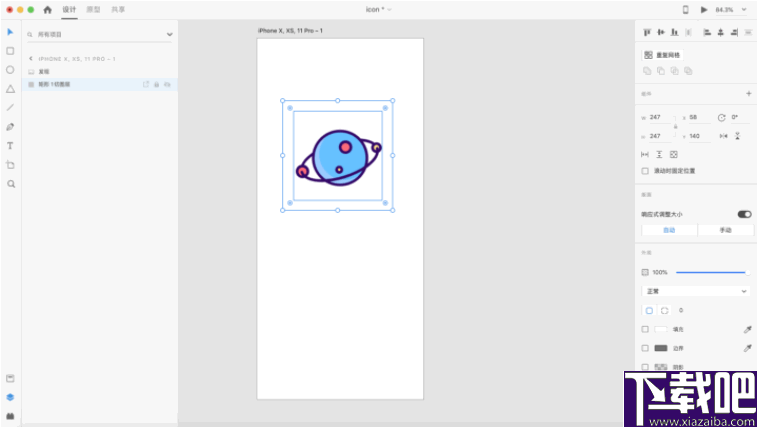The image size is (759, 427).
Task: Hide the selected layer visibility
Action: click(x=167, y=84)
